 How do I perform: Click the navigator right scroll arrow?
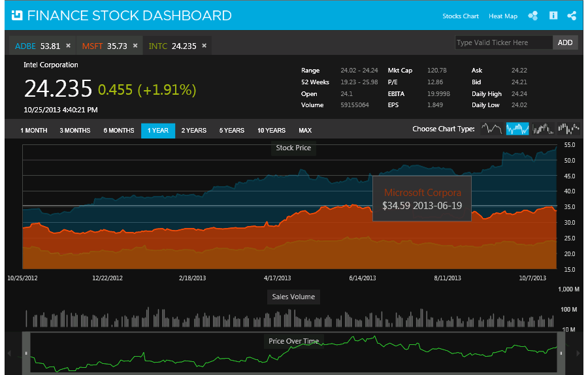578,353
